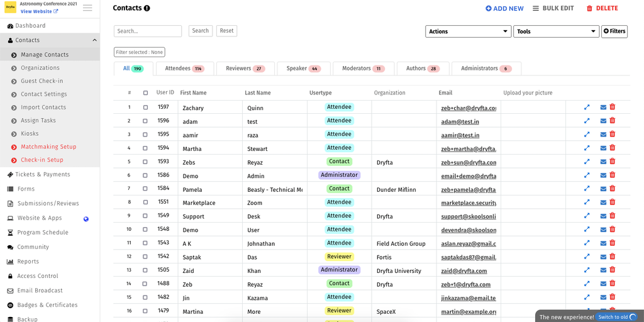Check the box for user ID 1597
This screenshot has height=322, width=644.
pyautogui.click(x=145, y=108)
